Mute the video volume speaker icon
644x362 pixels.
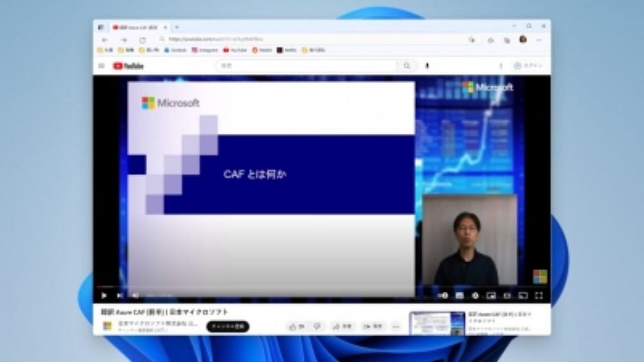[135, 296]
